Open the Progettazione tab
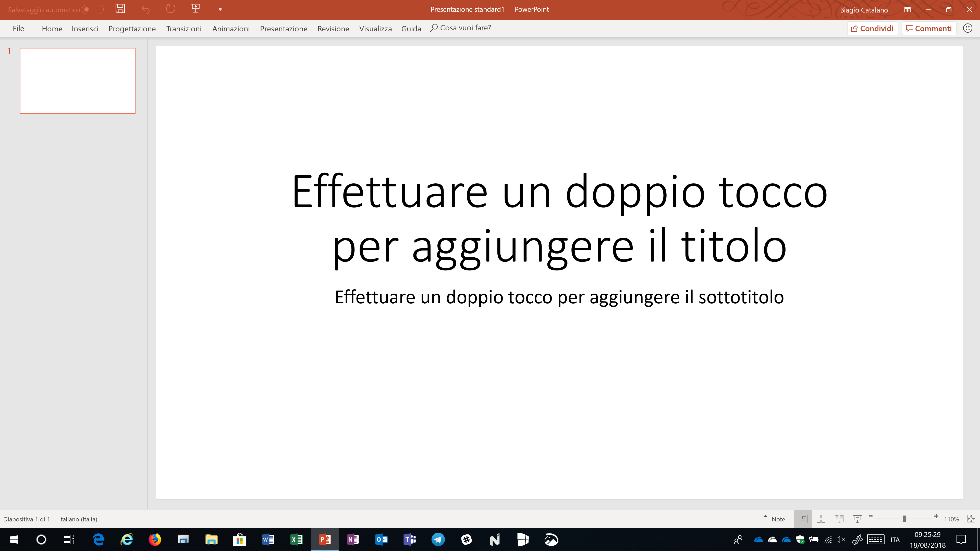980x551 pixels. (132, 29)
